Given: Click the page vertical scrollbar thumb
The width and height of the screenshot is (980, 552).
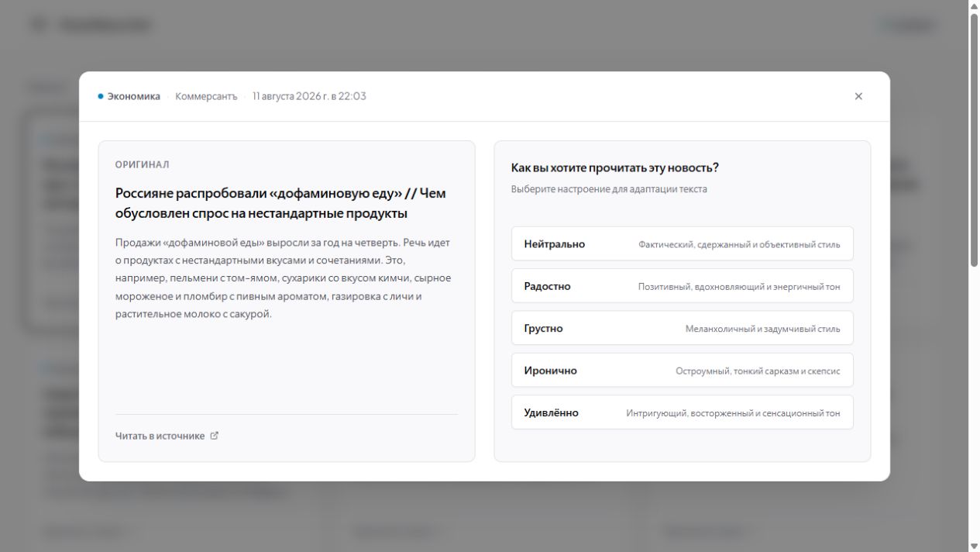Looking at the screenshot, I should (x=974, y=140).
